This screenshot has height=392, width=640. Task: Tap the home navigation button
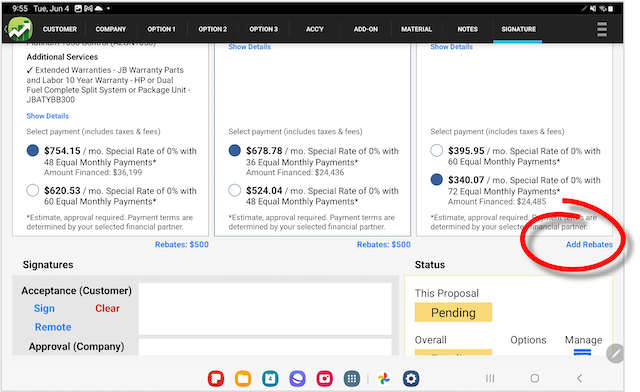pos(535,379)
